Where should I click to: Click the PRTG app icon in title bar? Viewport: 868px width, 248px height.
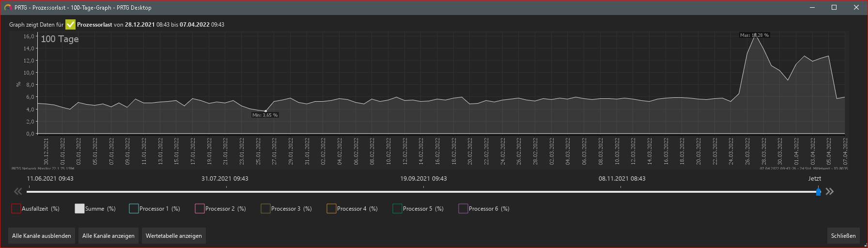coord(8,7)
